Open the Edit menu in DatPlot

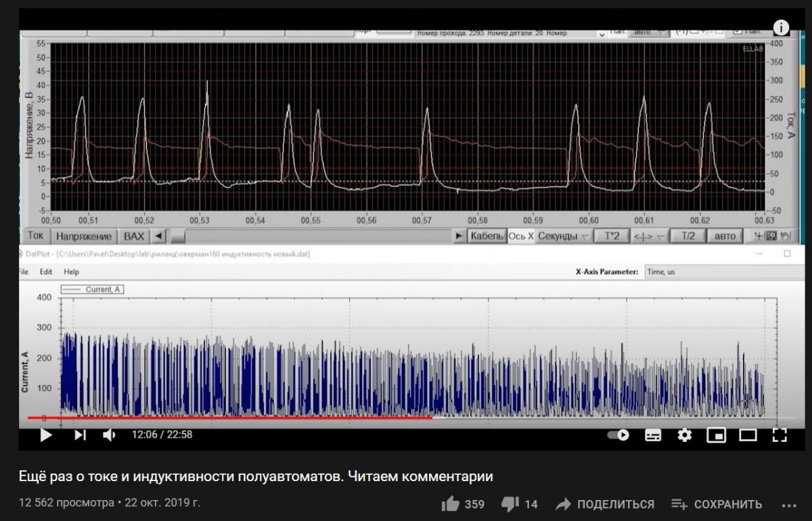tap(45, 271)
